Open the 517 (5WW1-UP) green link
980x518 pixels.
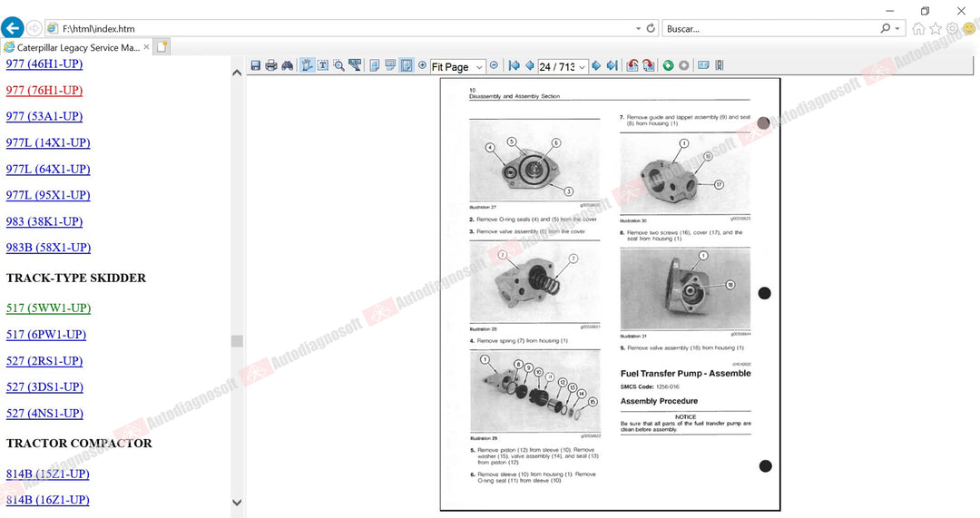coord(49,308)
